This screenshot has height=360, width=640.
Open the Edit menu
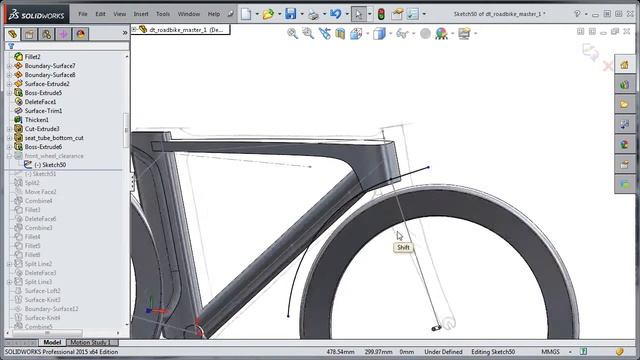point(100,14)
